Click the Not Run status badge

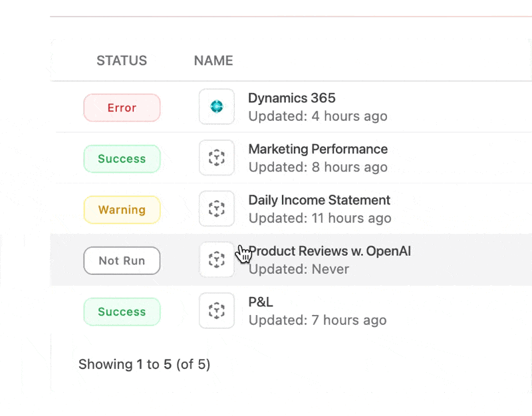pyautogui.click(x=122, y=260)
